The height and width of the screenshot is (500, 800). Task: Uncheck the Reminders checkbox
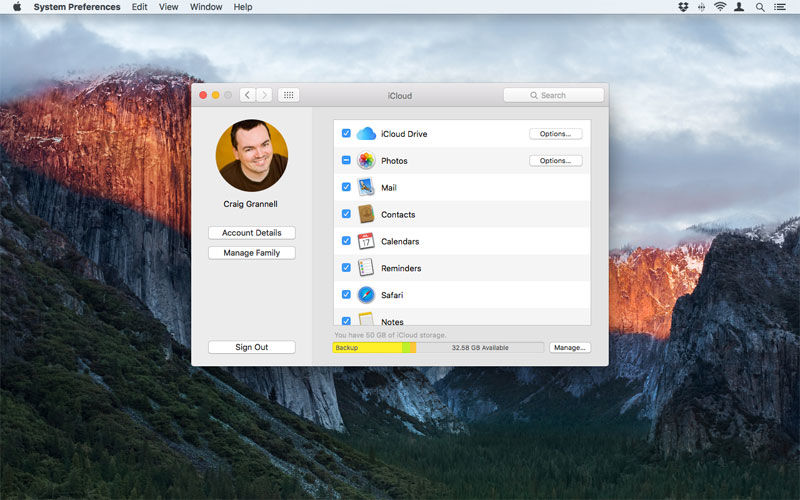tap(346, 267)
